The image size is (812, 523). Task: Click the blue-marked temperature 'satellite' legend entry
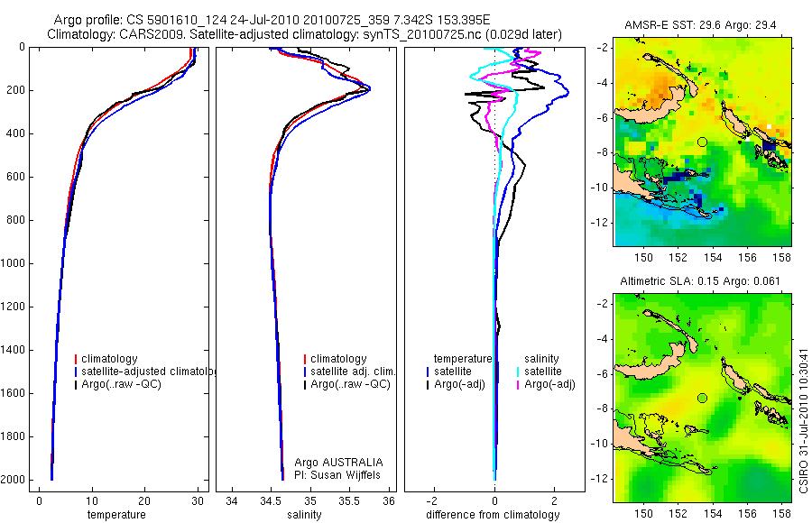point(453,372)
